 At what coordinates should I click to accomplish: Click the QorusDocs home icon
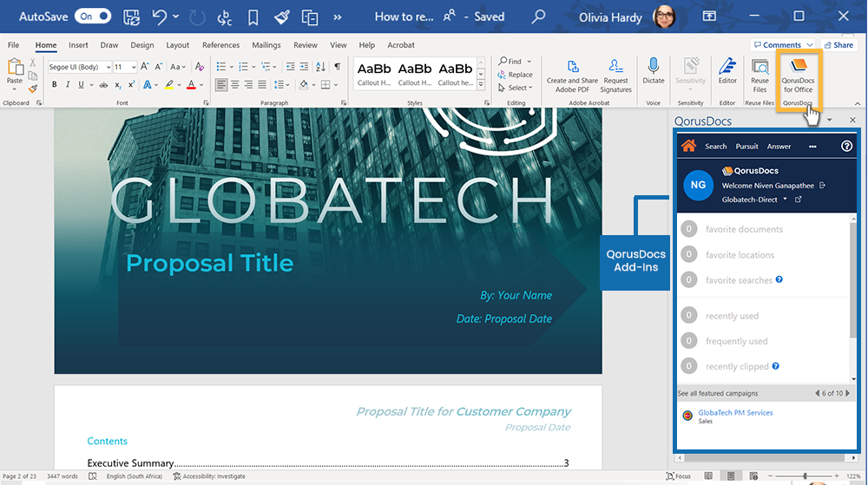(x=689, y=146)
